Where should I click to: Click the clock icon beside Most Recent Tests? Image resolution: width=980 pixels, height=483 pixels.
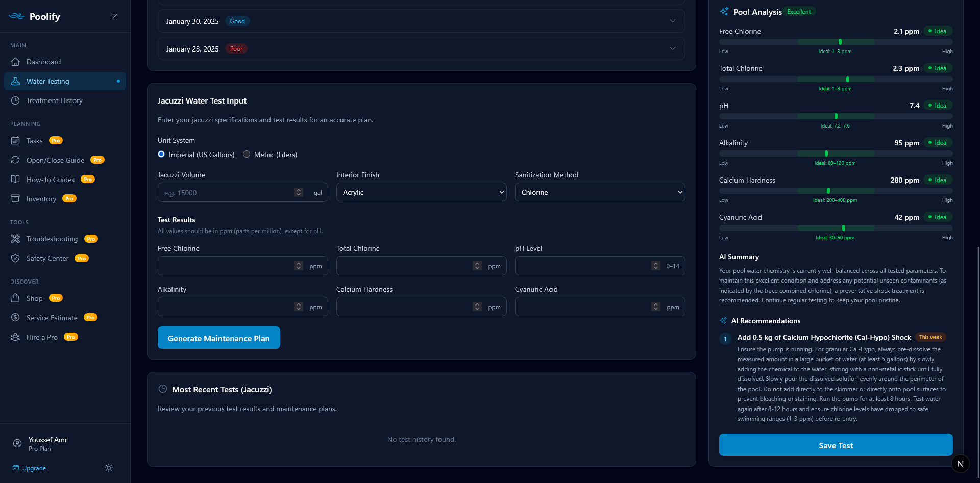(x=163, y=389)
